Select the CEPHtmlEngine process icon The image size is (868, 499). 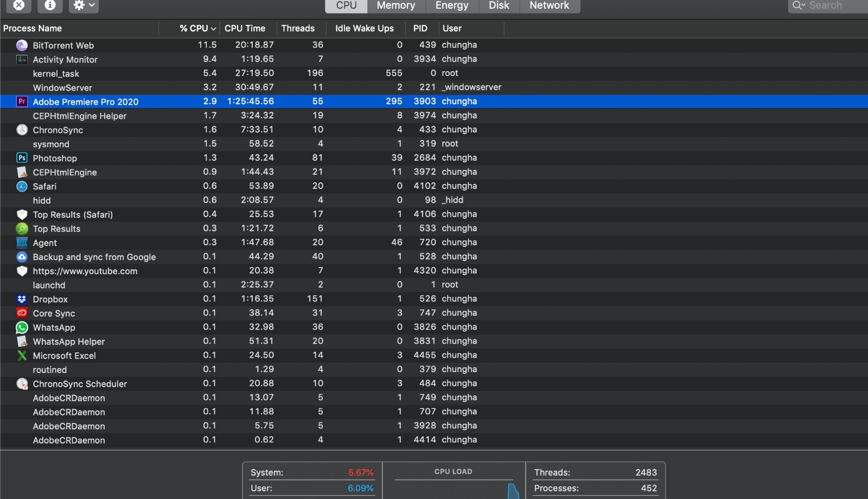(x=22, y=172)
